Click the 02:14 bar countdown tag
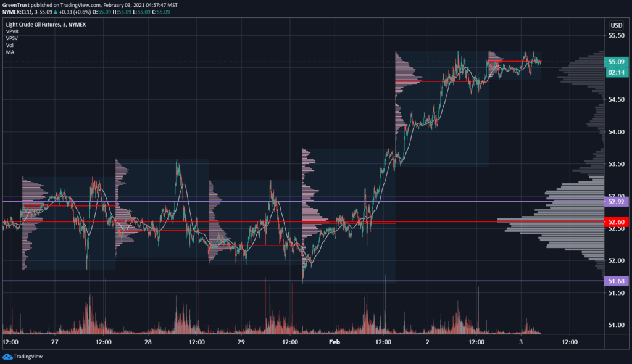 pyautogui.click(x=617, y=73)
